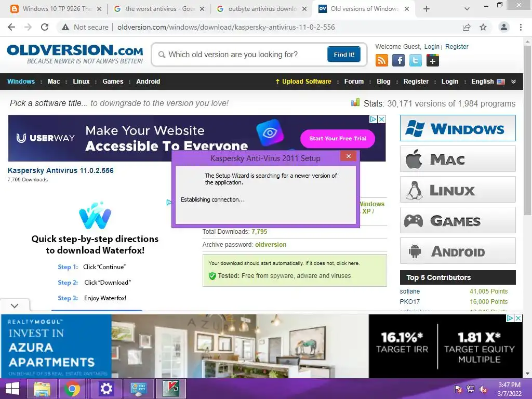Click download 'click here' fallback link

pos(348,263)
